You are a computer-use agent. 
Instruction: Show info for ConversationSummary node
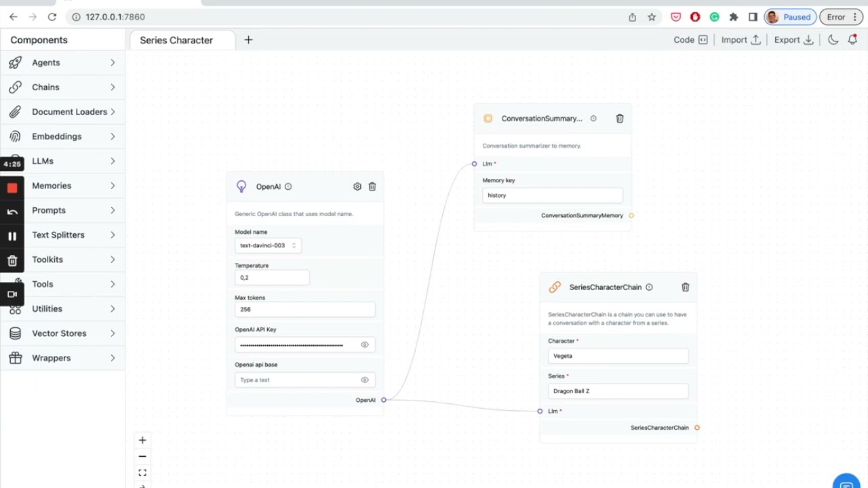593,119
